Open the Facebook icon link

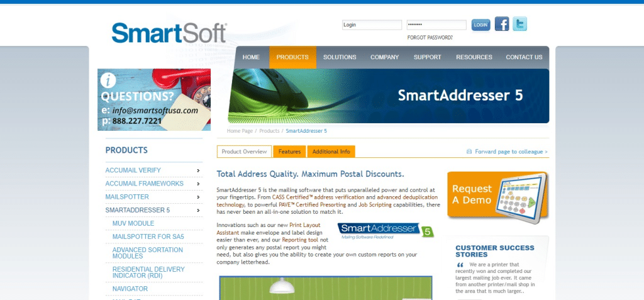point(501,24)
